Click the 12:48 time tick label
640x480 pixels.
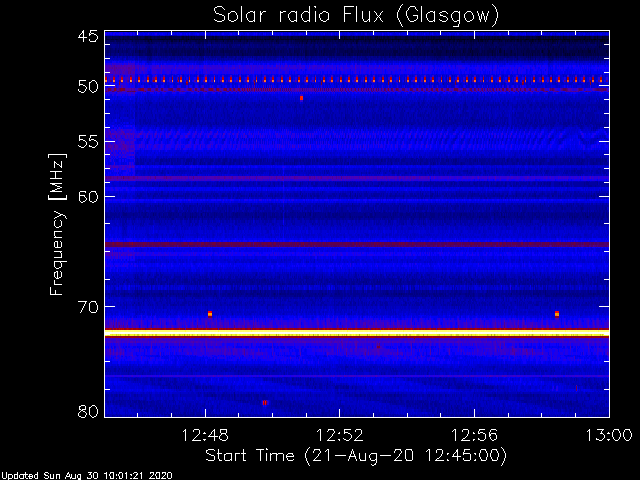coord(205,435)
